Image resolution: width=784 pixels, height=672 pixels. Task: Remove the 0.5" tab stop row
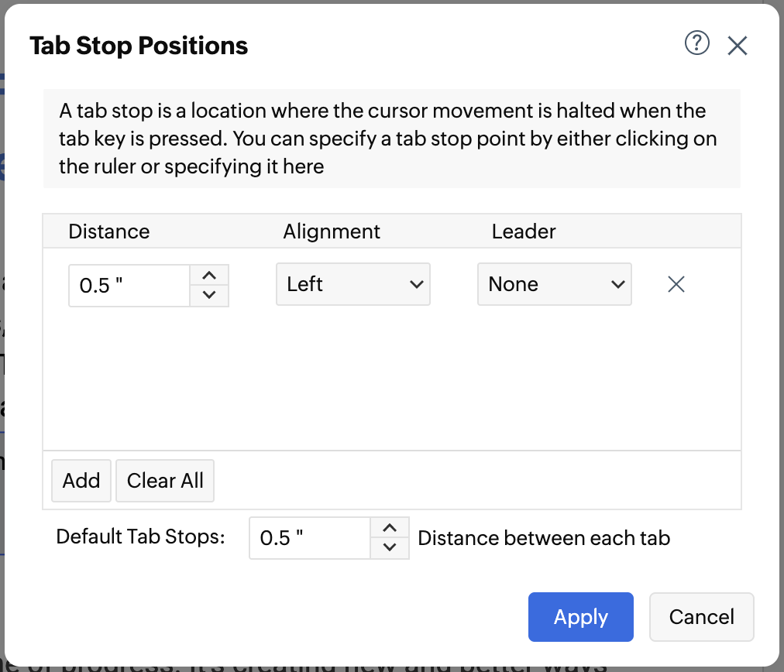676,285
